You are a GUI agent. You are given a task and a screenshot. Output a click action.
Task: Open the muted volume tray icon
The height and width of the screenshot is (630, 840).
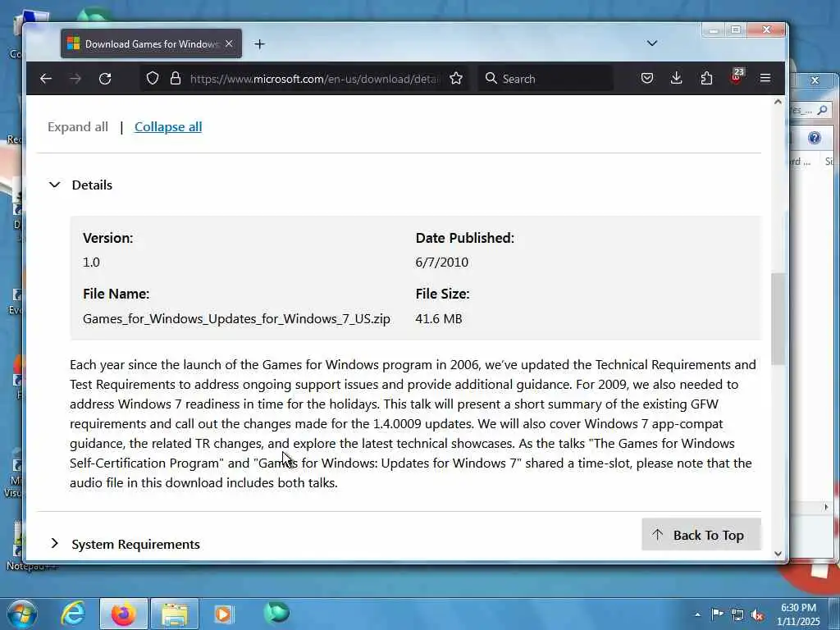757,614
